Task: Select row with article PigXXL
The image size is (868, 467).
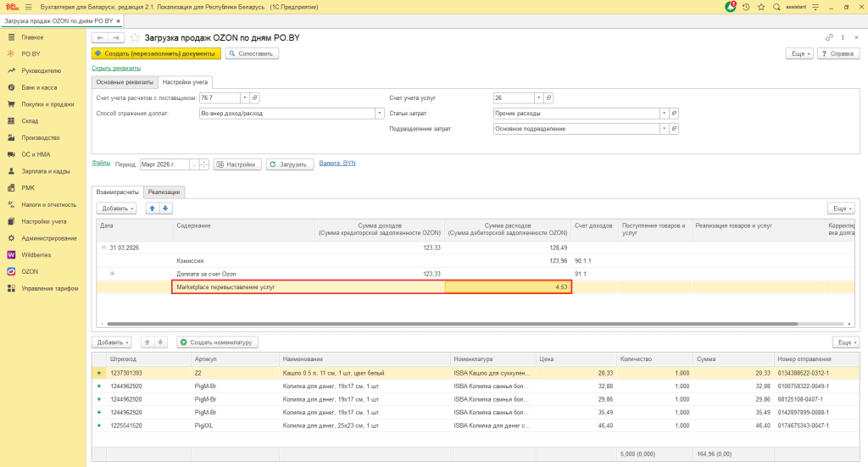Action: coord(475,425)
